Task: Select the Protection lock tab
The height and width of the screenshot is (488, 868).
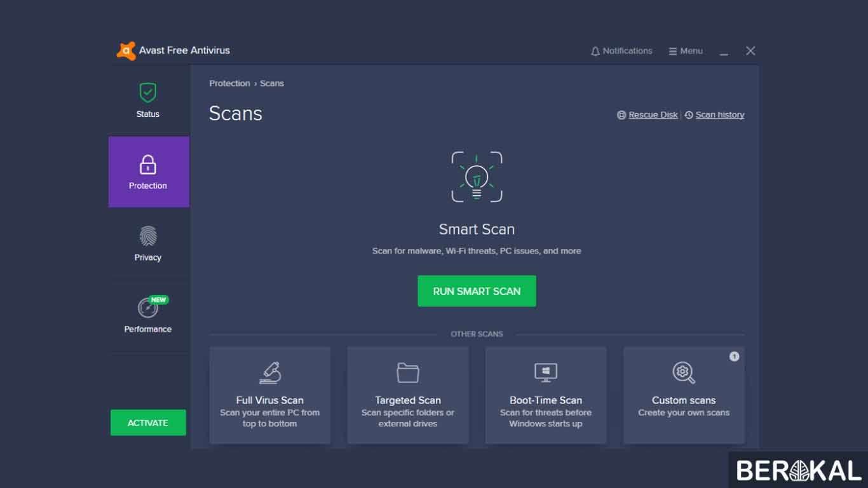Action: coord(149,172)
